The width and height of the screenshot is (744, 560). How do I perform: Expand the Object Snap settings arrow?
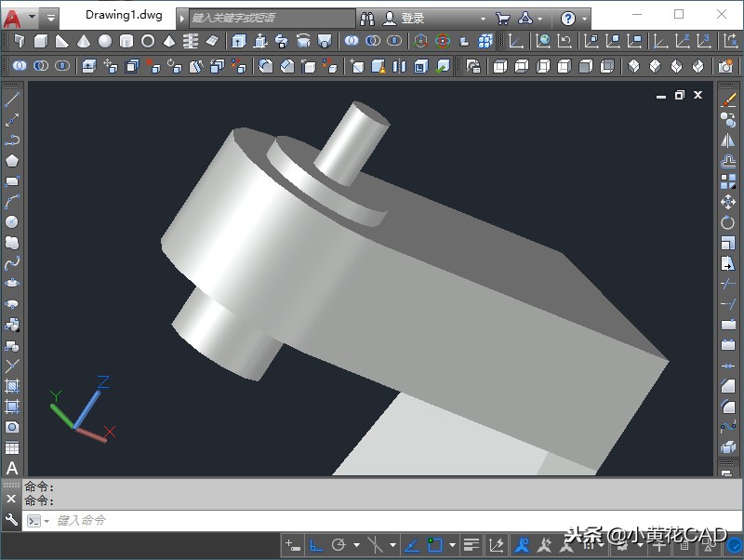click(452, 545)
